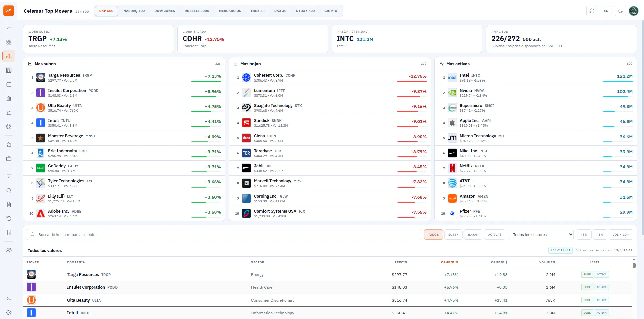Click the columned institution icon below the bank icon
Screen dimensions: 644x319
9,113
